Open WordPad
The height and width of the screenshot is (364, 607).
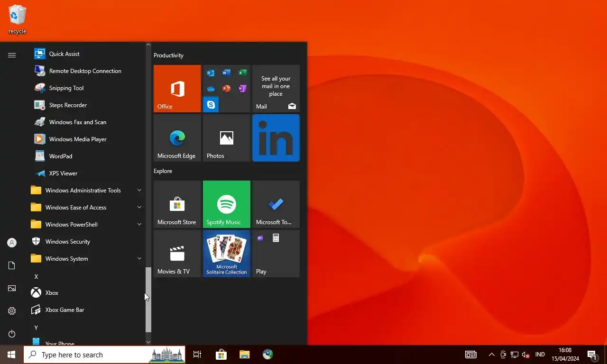point(87,156)
